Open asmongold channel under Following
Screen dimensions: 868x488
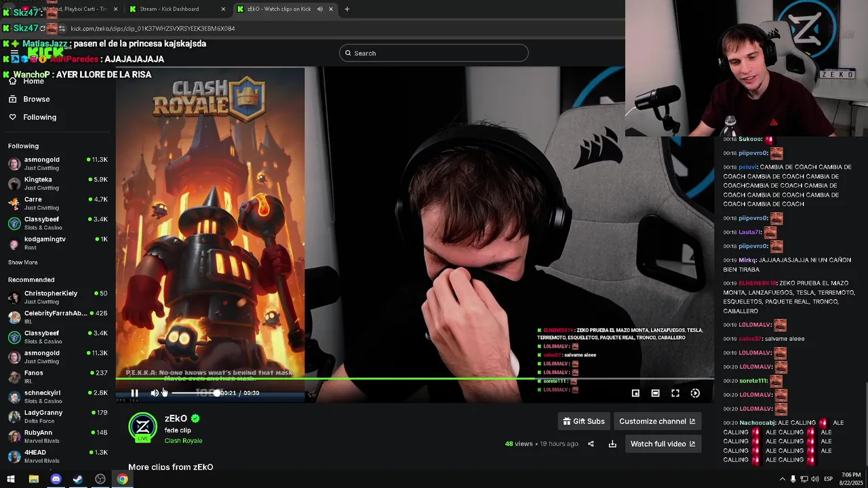(58, 163)
